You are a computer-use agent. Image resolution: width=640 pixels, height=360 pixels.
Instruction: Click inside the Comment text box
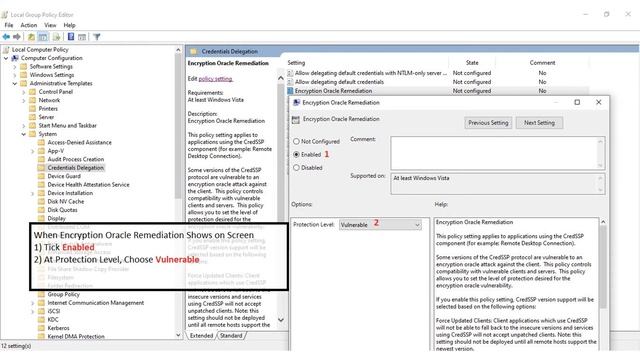point(498,153)
